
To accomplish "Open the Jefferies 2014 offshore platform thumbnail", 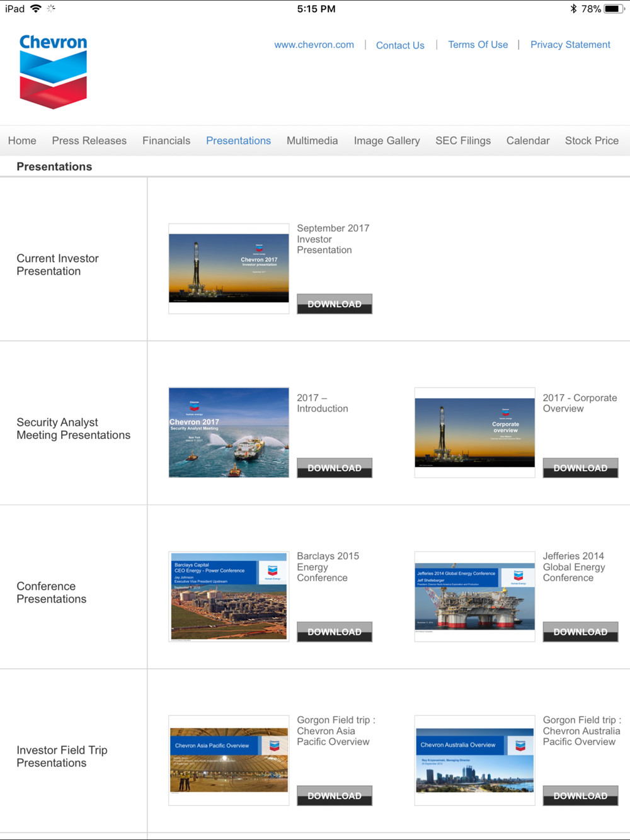I will (474, 596).
